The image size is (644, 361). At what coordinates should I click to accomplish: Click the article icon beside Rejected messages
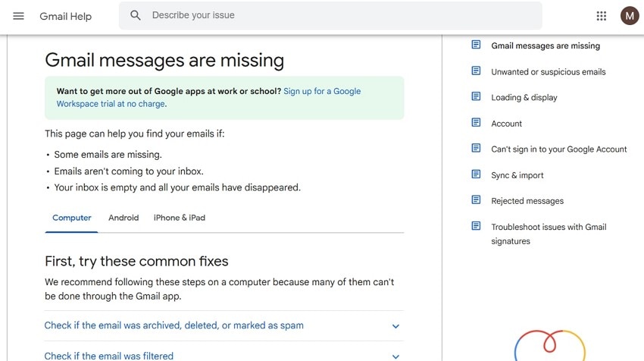(476, 200)
